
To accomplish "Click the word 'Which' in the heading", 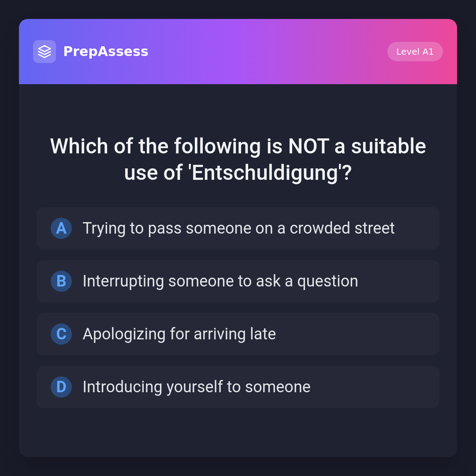I will [79, 146].
